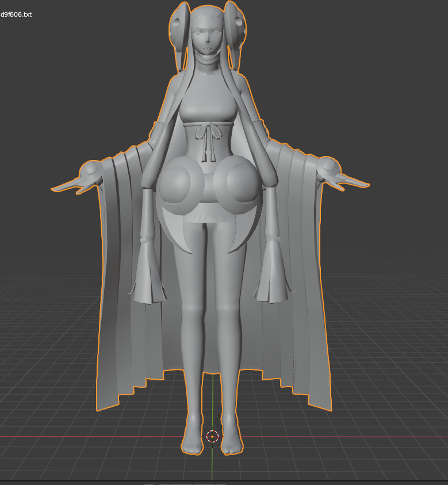Click the 3D cursor near the feet
Viewport: 448px width, 485px height.
[212, 437]
